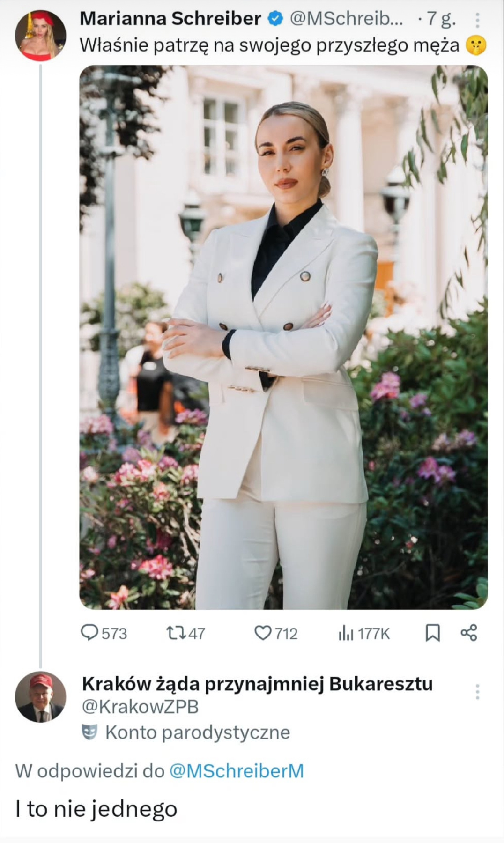Click the Marianna Schreiber display name
This screenshot has width=504, height=843.
[170, 19]
